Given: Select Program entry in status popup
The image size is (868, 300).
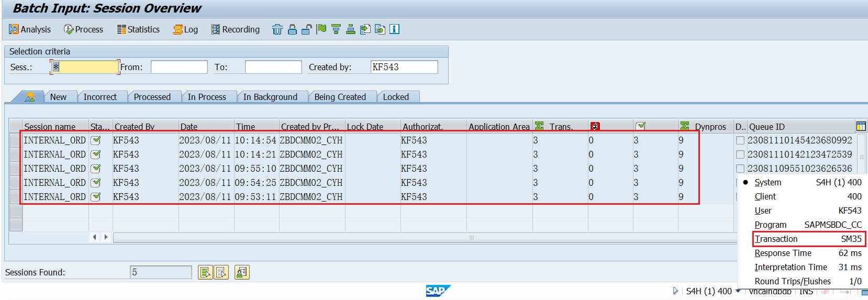Looking at the screenshot, I should coord(802,225).
